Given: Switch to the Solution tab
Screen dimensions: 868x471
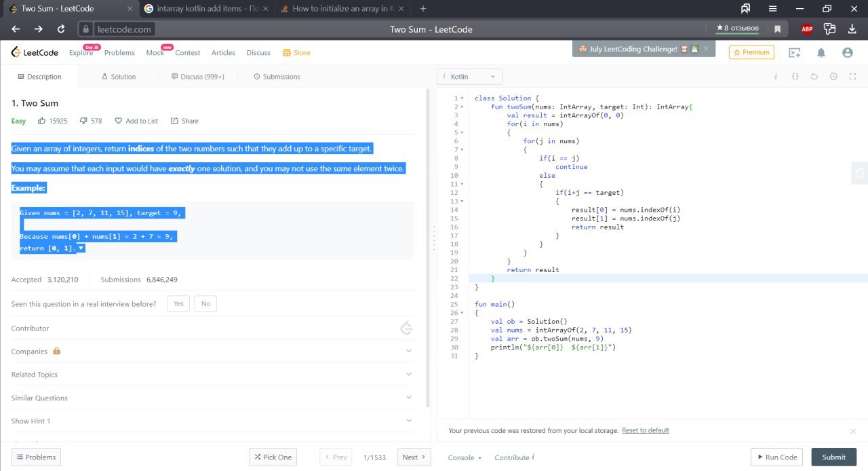Looking at the screenshot, I should (119, 77).
